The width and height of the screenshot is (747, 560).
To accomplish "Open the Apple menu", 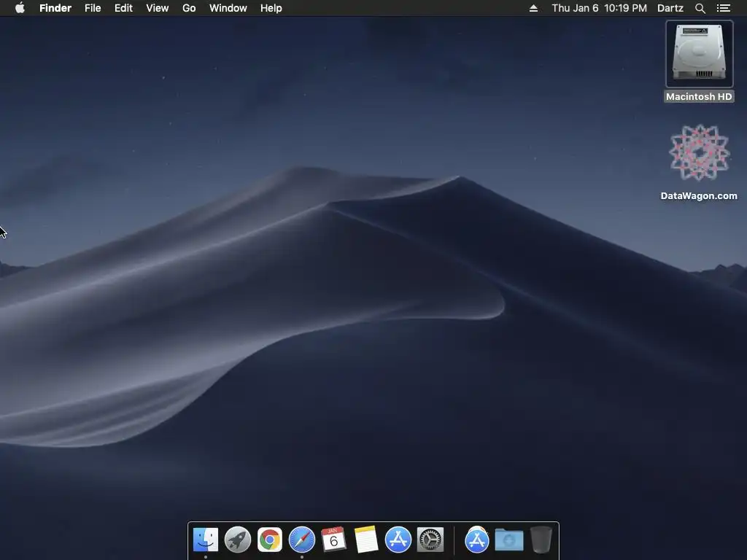I will coord(20,8).
